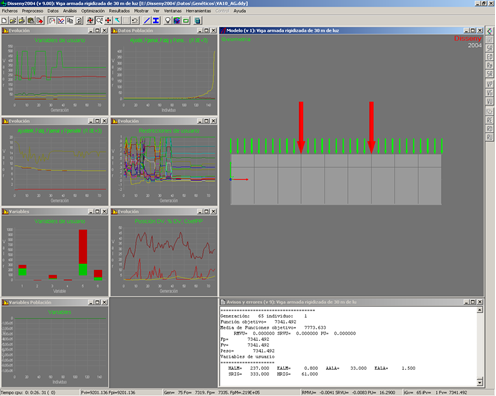Click the red-blue crossed lines toolbar icon
This screenshot has height=396, width=496.
[x=61, y=21]
